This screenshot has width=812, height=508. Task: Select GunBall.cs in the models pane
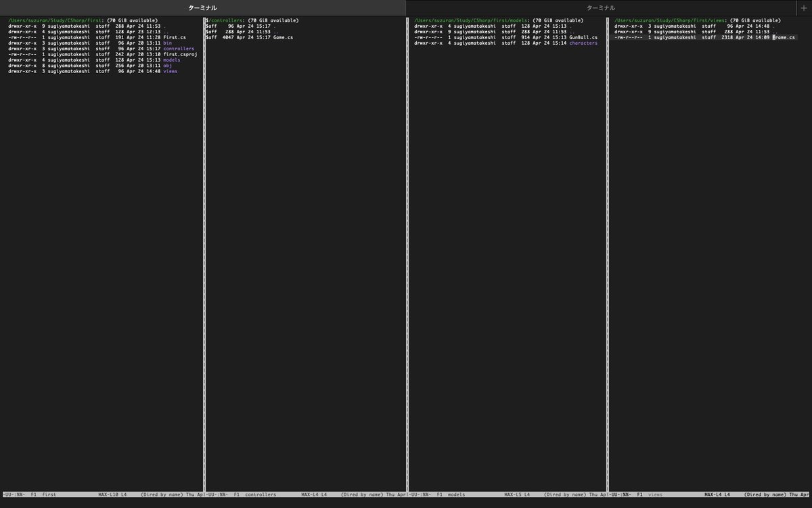click(x=583, y=37)
